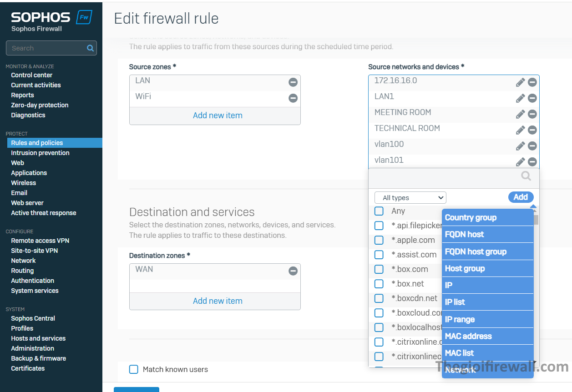Choose Country group from Add menu

tap(487, 217)
